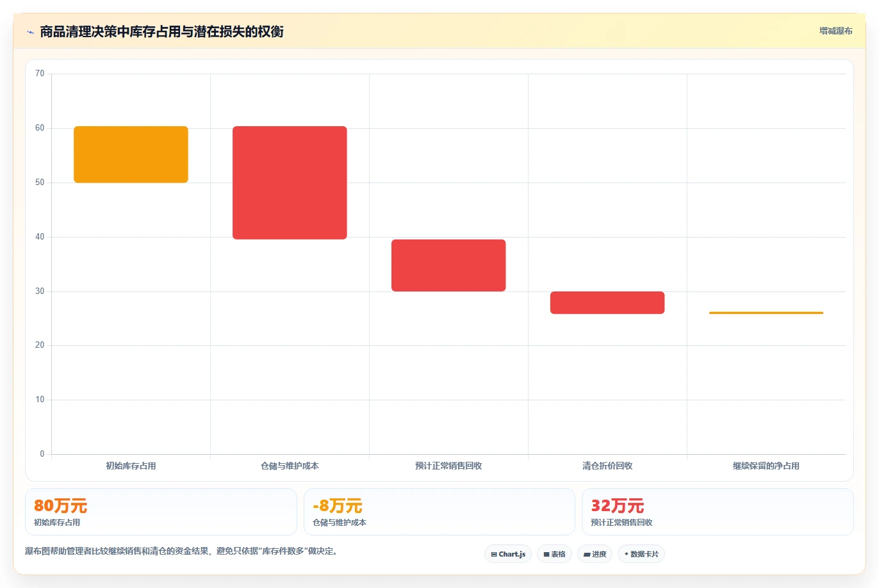879x588 pixels.
Task: Click the footer description starting 瀑布图帮助管理者
Action: click(181, 551)
